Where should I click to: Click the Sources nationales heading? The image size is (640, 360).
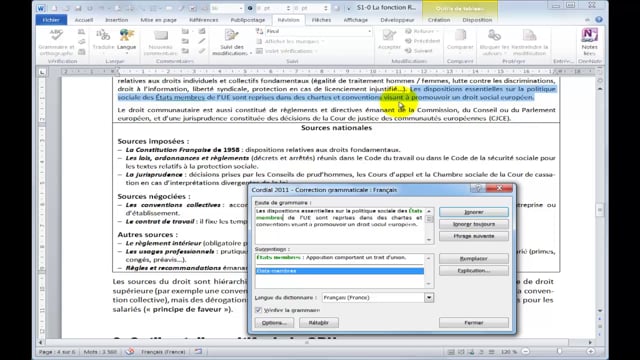[x=336, y=128]
